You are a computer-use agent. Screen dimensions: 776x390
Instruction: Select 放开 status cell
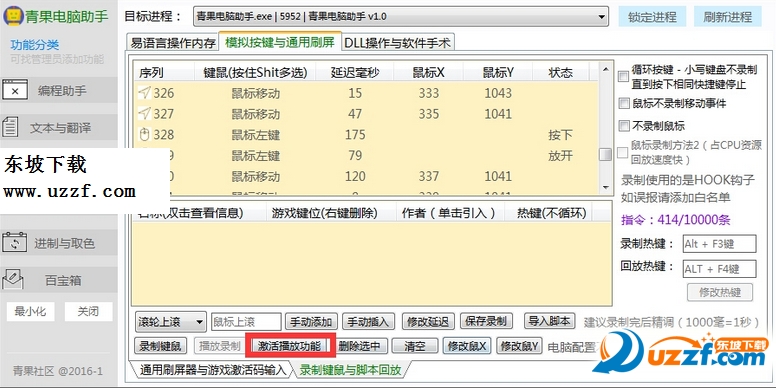pyautogui.click(x=560, y=155)
